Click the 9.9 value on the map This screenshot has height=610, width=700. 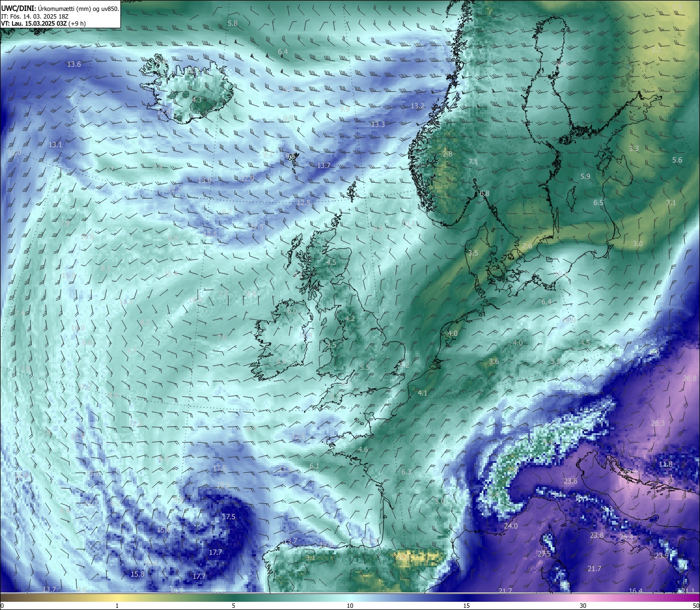pos(345,109)
